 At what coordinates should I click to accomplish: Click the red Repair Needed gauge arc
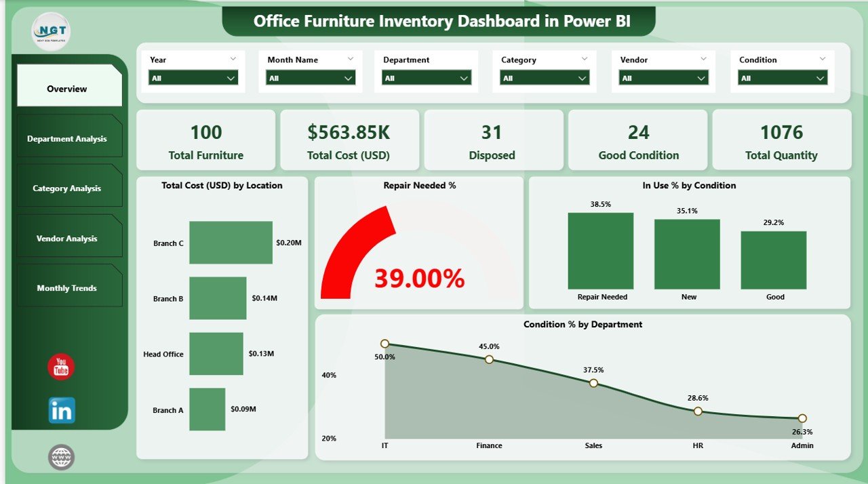[349, 251]
